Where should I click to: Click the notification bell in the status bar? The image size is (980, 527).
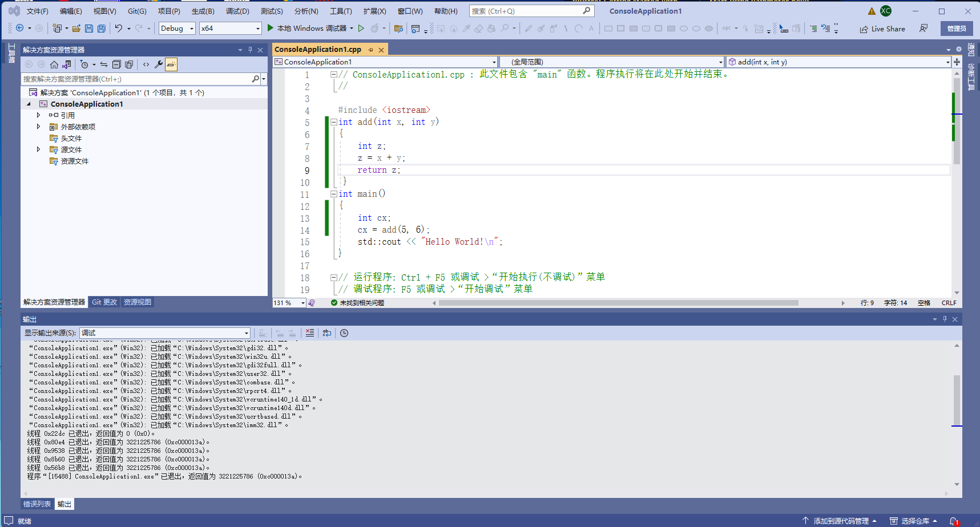[x=954, y=521]
